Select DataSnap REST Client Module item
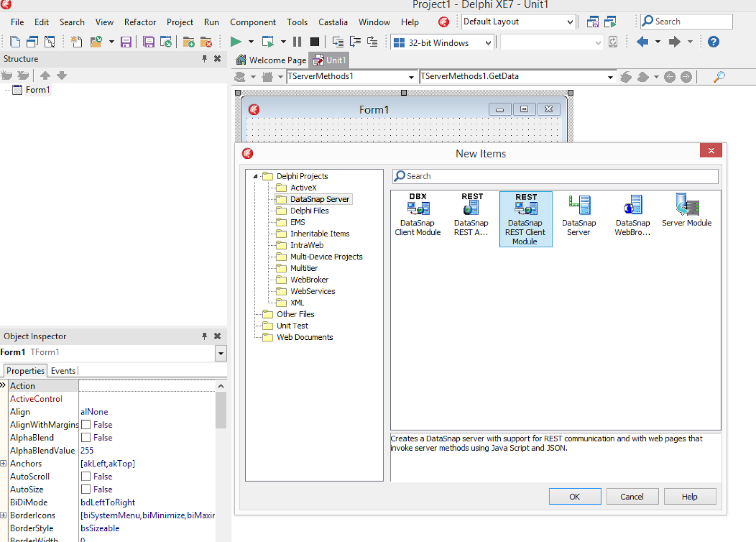The height and width of the screenshot is (542, 756). pos(525,219)
